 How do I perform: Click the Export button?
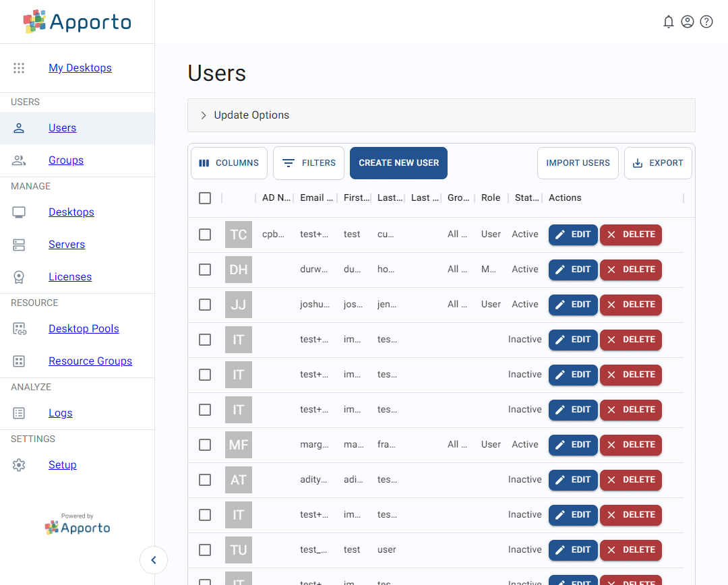[658, 162]
